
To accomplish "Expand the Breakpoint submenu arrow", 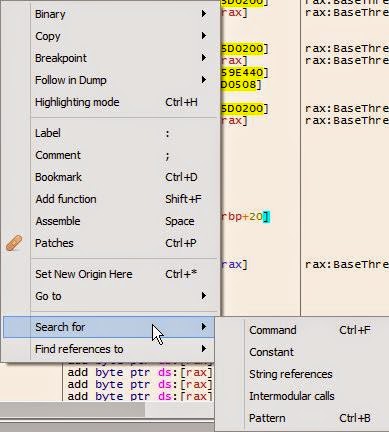I will (204, 58).
